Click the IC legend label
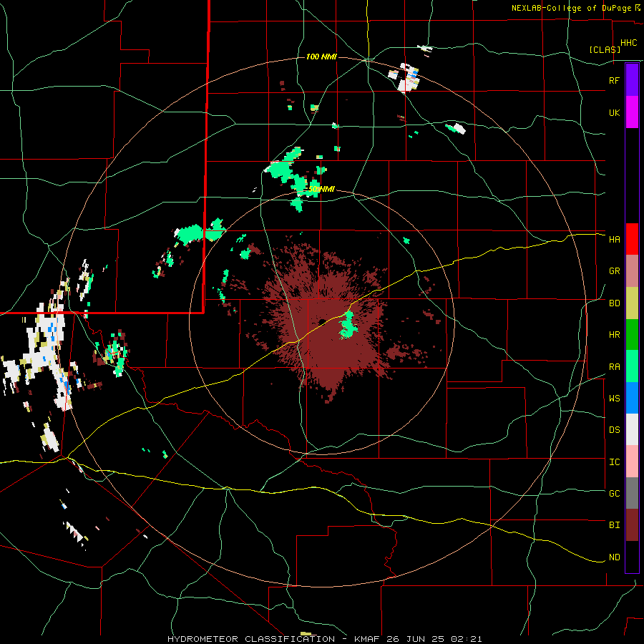The width and height of the screenshot is (644, 644). coord(614,462)
